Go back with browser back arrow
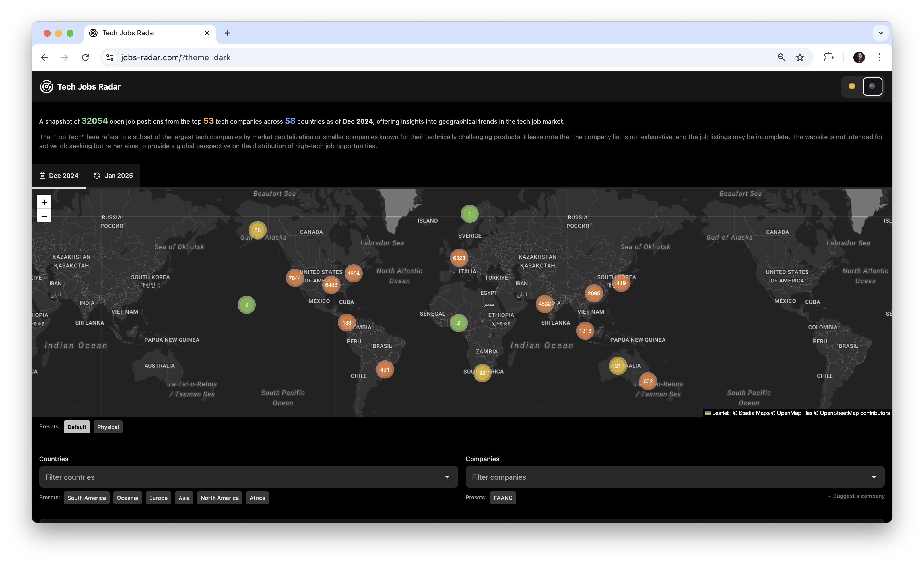 pyautogui.click(x=45, y=57)
